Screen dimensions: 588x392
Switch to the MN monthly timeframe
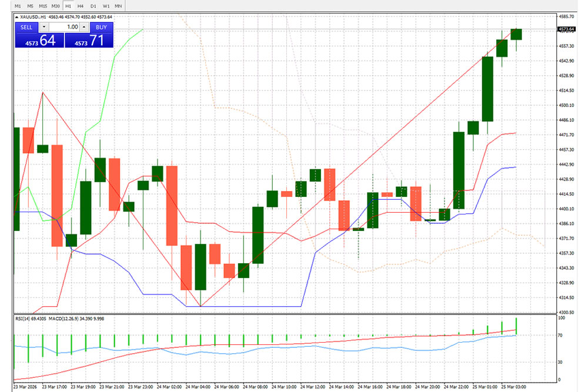click(119, 6)
